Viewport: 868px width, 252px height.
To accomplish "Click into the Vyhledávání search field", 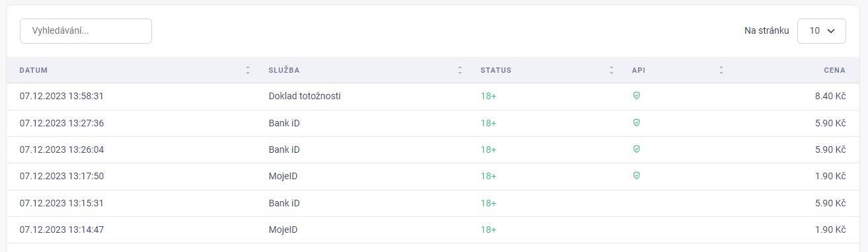I will 86,31.
